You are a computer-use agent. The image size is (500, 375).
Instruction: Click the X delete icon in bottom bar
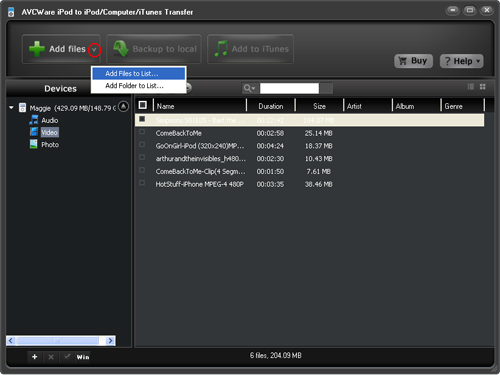pyautogui.click(x=51, y=357)
